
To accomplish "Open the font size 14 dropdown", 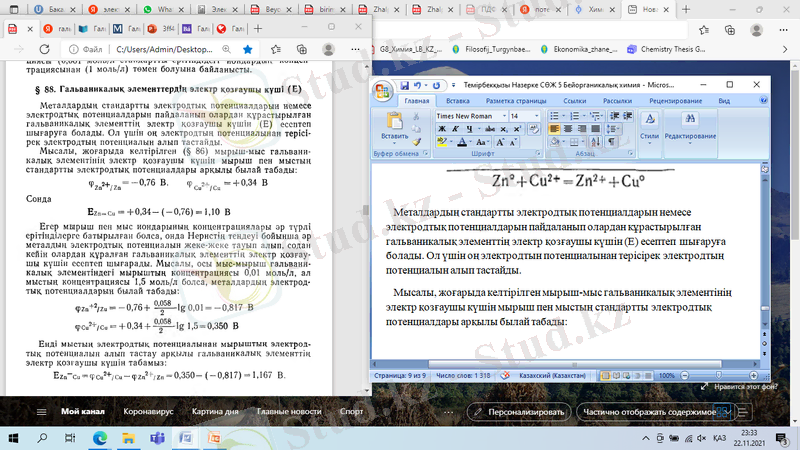I will [x=539, y=116].
